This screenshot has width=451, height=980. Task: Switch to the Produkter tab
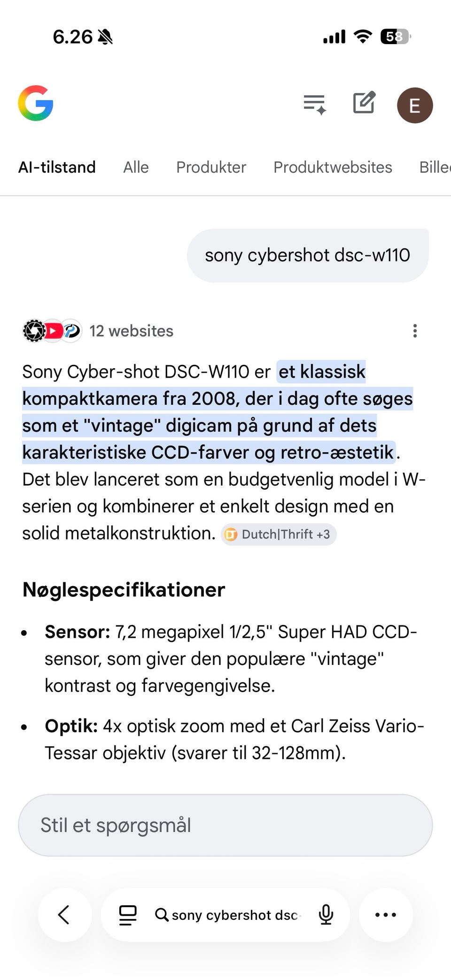(x=211, y=167)
